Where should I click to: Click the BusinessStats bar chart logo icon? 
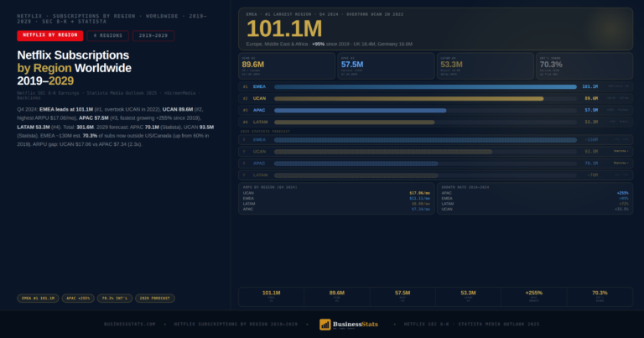click(325, 325)
